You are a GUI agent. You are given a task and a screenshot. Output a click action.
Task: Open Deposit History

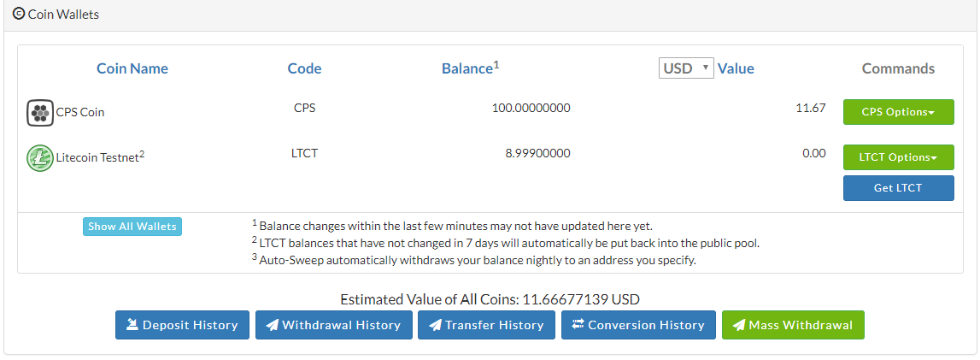[x=182, y=325]
